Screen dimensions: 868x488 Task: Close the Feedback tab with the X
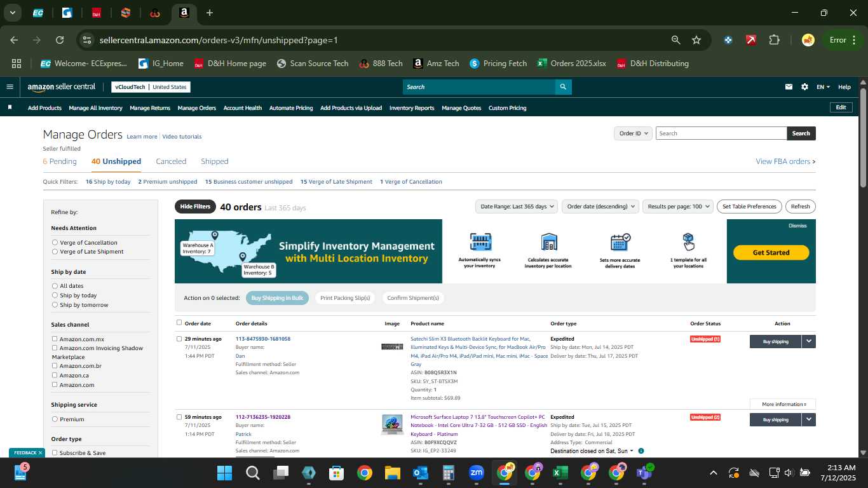tap(40, 452)
